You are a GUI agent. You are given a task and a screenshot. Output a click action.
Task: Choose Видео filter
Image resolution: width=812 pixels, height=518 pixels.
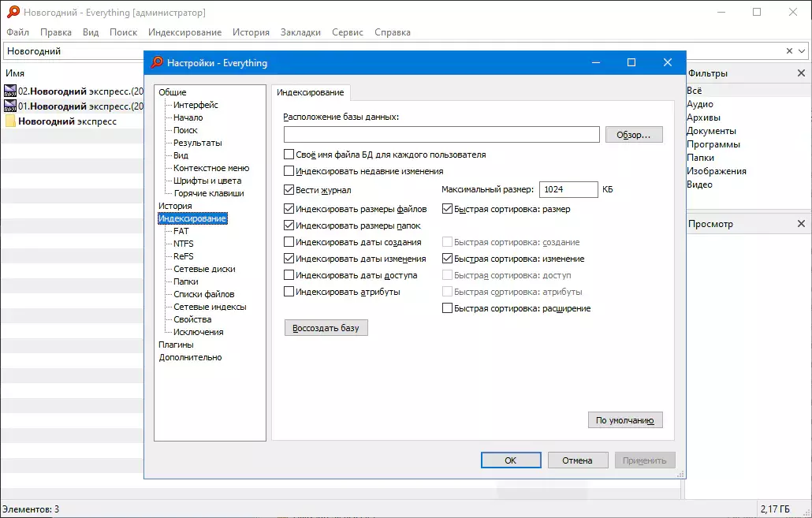[699, 184]
